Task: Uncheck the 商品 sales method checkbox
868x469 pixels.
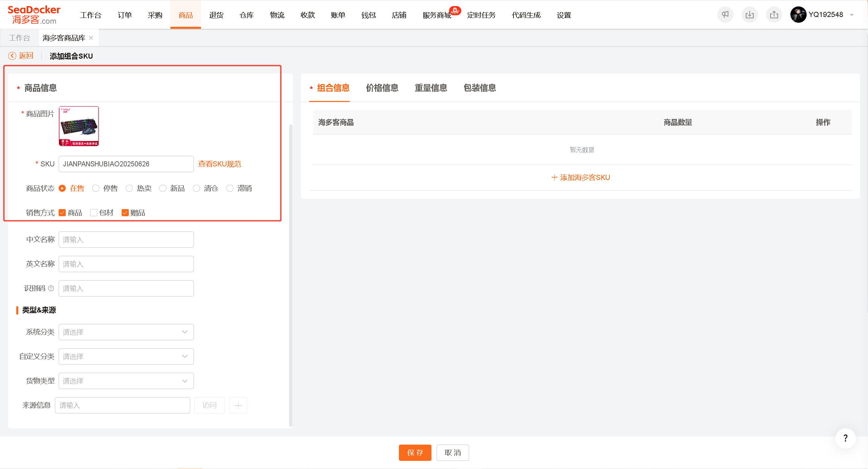Action: [x=62, y=213]
